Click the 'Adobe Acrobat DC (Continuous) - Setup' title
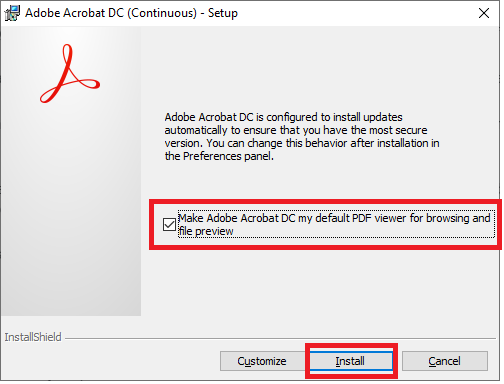This screenshot has height=384, width=504. (x=131, y=13)
